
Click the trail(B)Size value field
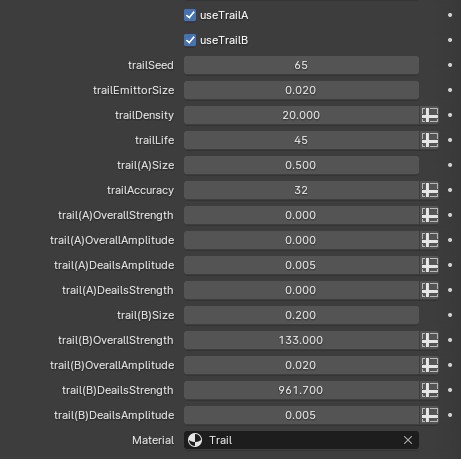tap(301, 315)
